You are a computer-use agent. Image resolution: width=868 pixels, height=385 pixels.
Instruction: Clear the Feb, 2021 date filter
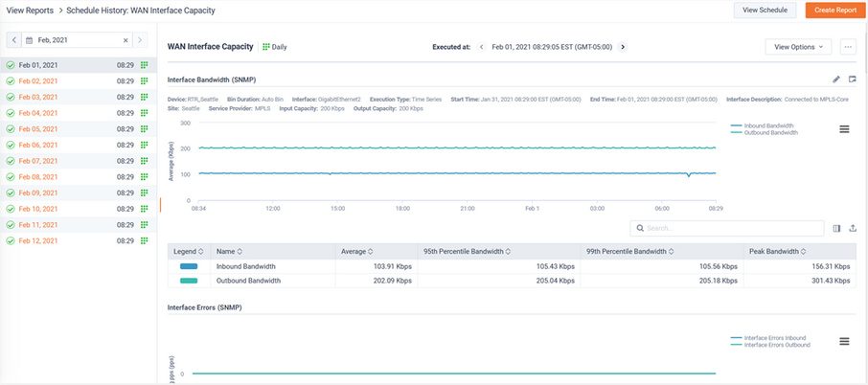[126, 40]
